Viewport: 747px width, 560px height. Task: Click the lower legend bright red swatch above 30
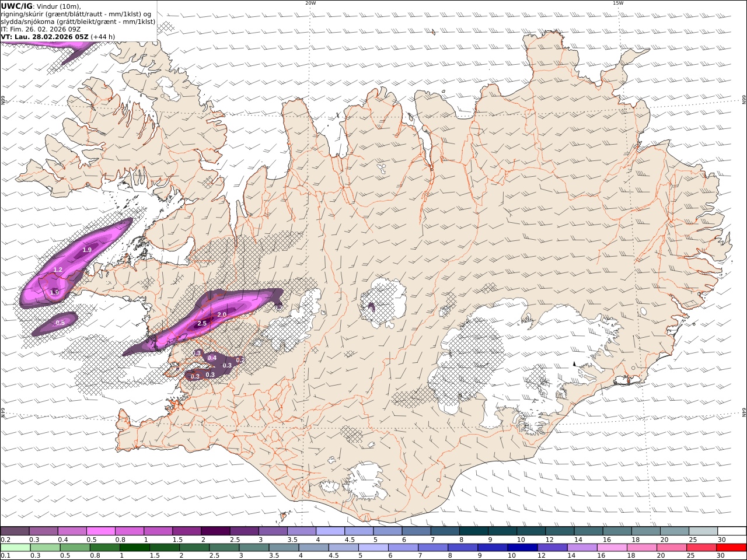click(731, 548)
